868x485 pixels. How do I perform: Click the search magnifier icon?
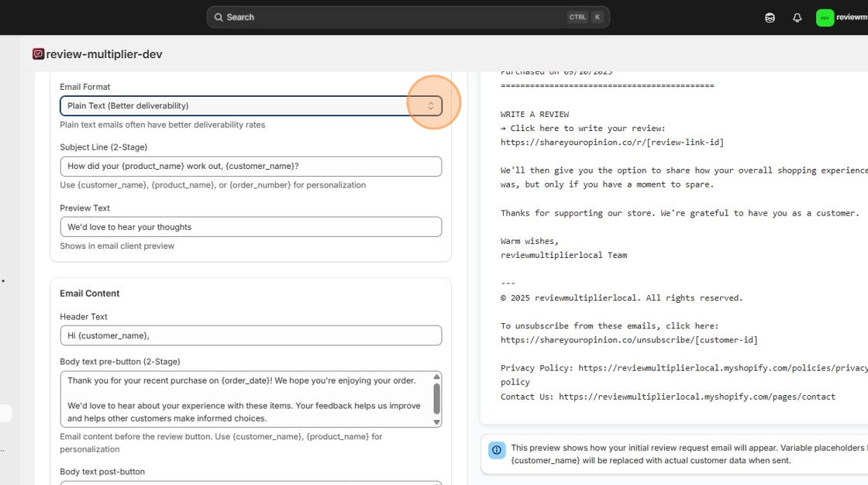coord(219,16)
